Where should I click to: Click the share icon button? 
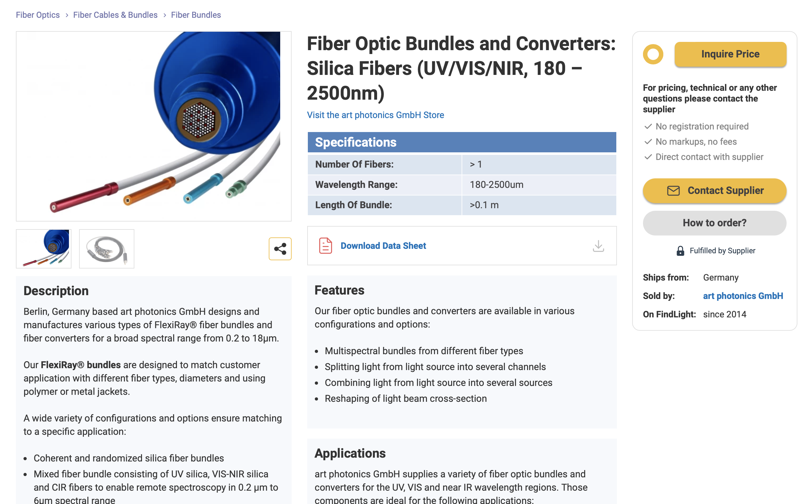pos(280,249)
